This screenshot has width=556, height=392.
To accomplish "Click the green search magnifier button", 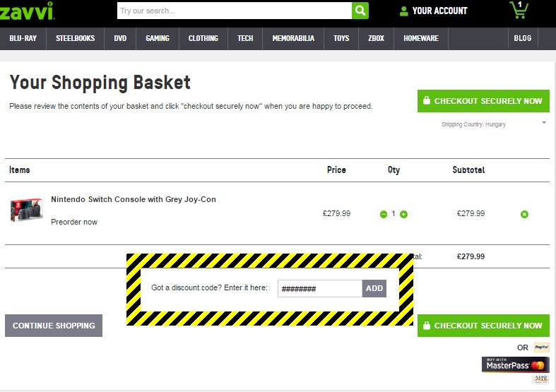I will click(360, 11).
